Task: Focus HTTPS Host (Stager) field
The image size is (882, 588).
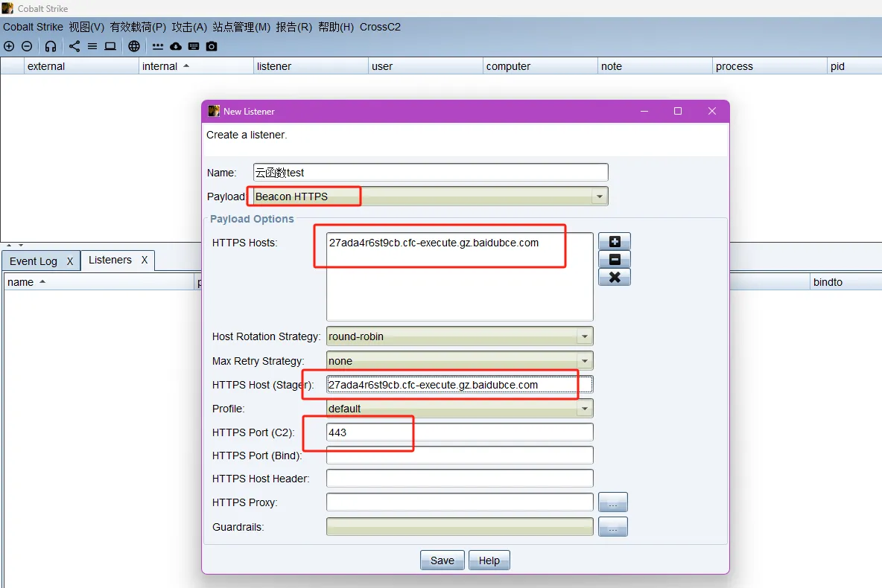Action: 460,385
